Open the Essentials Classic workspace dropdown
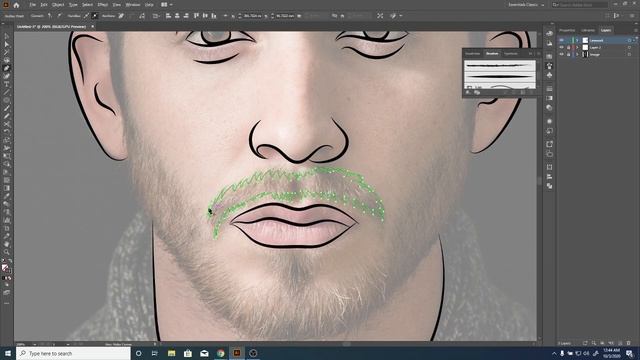The height and width of the screenshot is (360, 640). pos(527,5)
